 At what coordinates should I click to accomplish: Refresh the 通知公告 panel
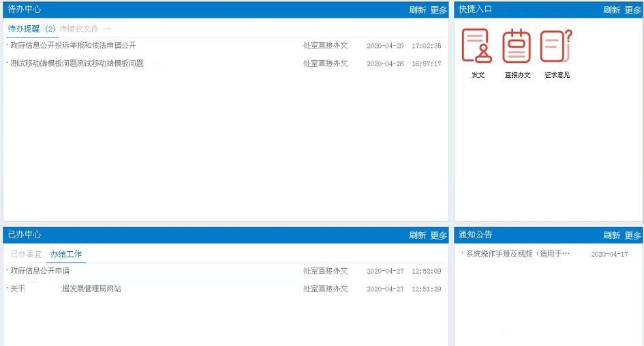(x=611, y=235)
